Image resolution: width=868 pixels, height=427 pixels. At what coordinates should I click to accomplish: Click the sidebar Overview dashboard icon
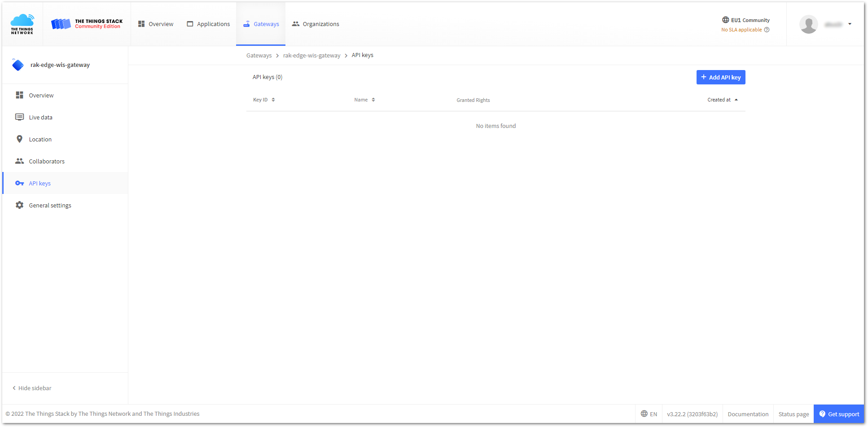click(19, 95)
